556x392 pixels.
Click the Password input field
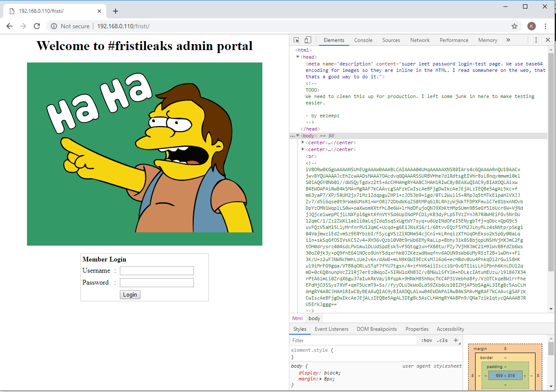[157, 282]
